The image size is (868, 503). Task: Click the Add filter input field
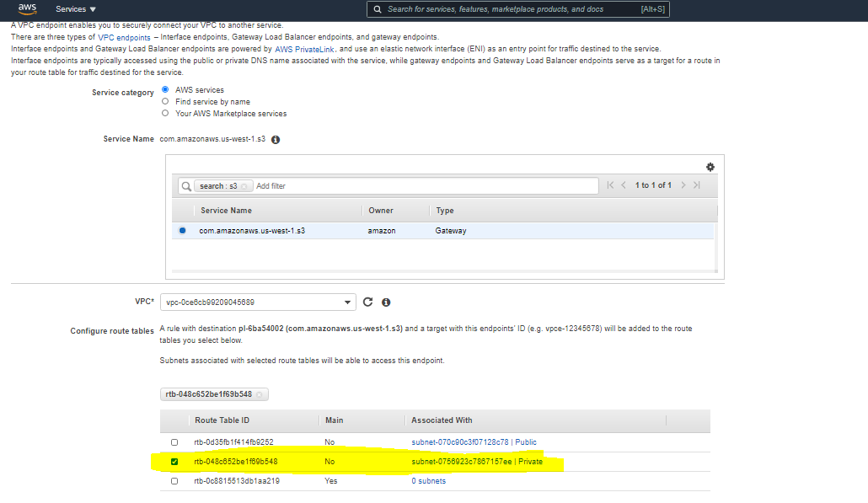tap(425, 186)
